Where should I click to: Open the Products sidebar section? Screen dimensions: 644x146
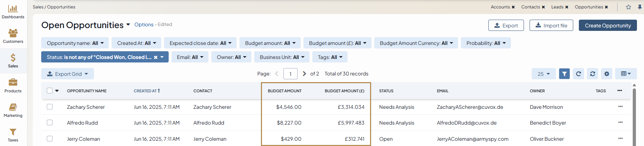13,86
